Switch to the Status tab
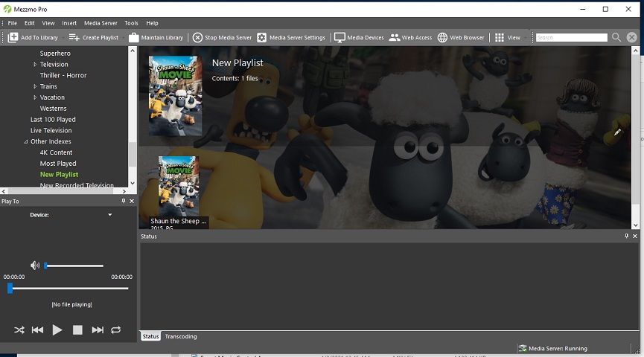Image resolution: width=644 pixels, height=357 pixels. pos(150,336)
